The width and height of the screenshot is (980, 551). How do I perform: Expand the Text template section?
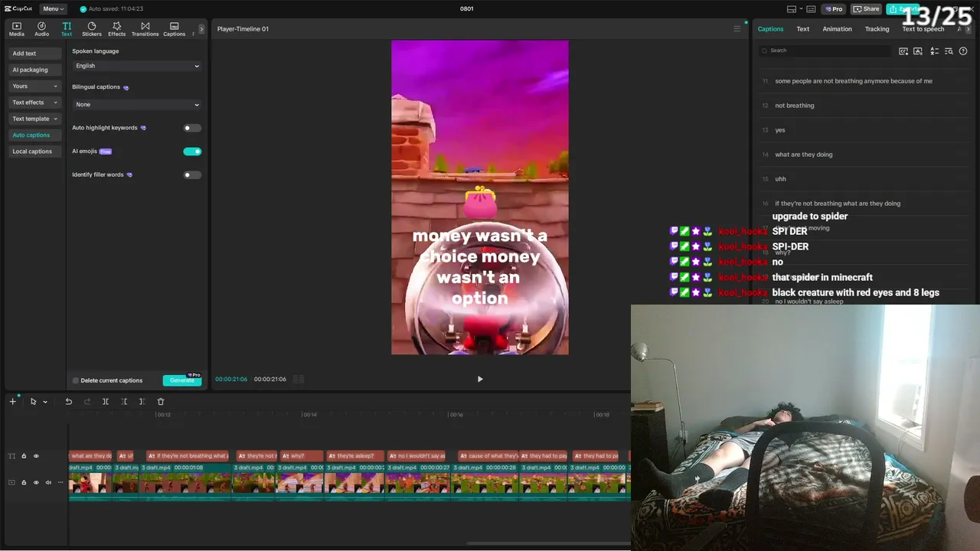35,119
